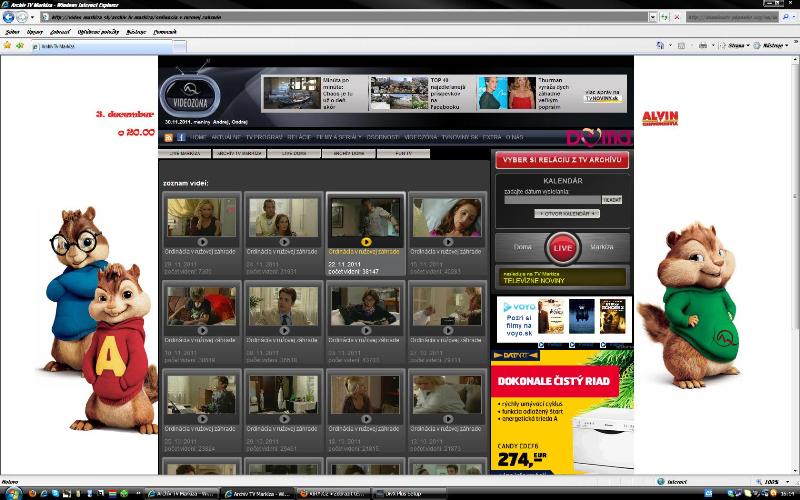Click the red LIVE round button
Viewport: 800px width, 500px height.
pyautogui.click(x=562, y=248)
